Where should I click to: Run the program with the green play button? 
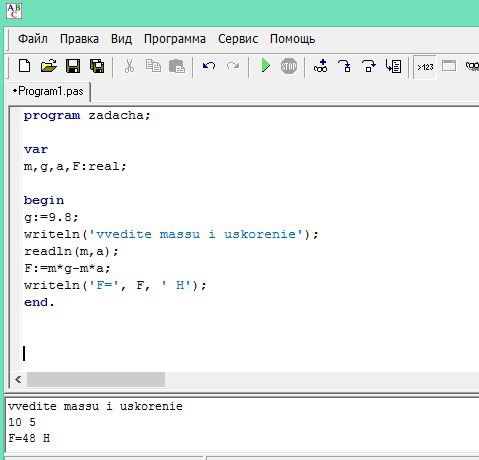pyautogui.click(x=265, y=65)
